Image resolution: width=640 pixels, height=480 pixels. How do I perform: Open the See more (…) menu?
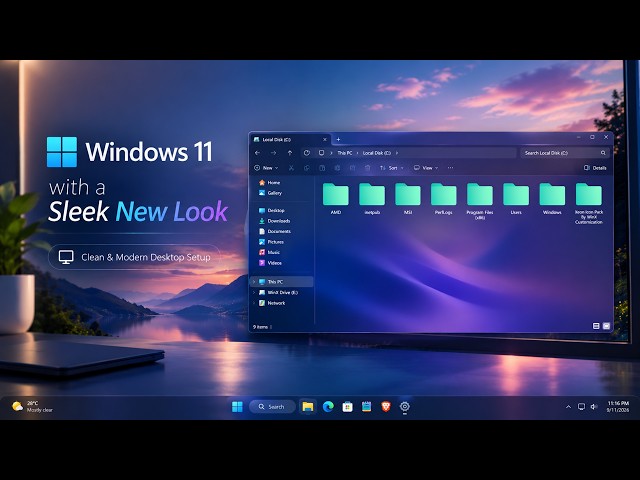pos(450,168)
